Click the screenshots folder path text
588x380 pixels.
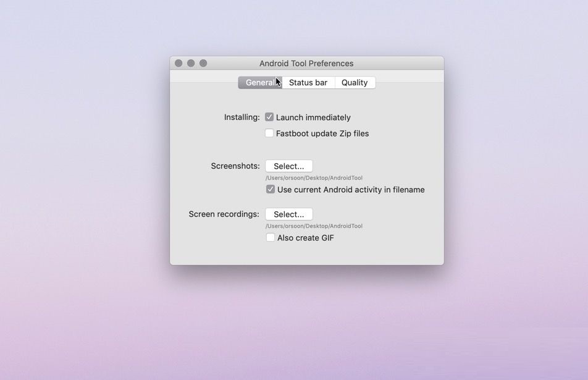pyautogui.click(x=314, y=178)
